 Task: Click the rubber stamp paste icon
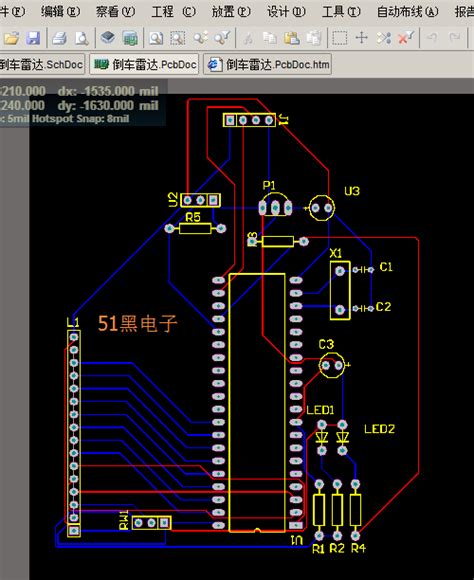[314, 38]
